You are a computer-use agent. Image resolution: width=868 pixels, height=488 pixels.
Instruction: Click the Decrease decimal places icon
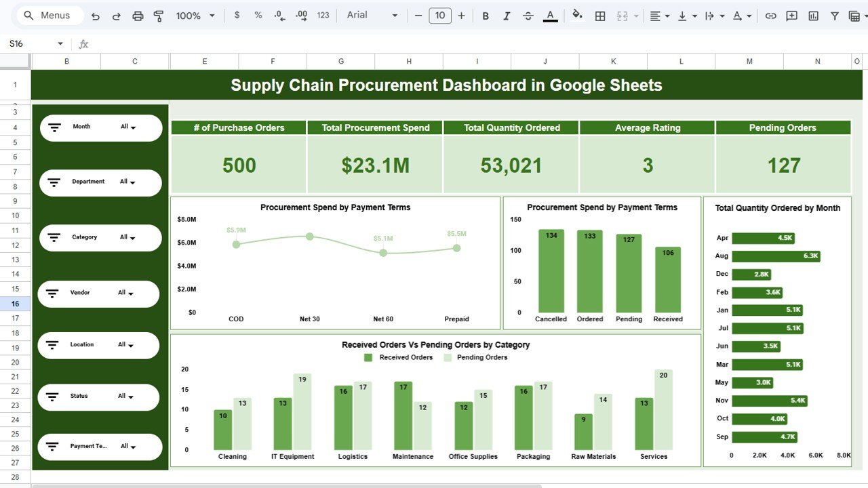click(279, 15)
